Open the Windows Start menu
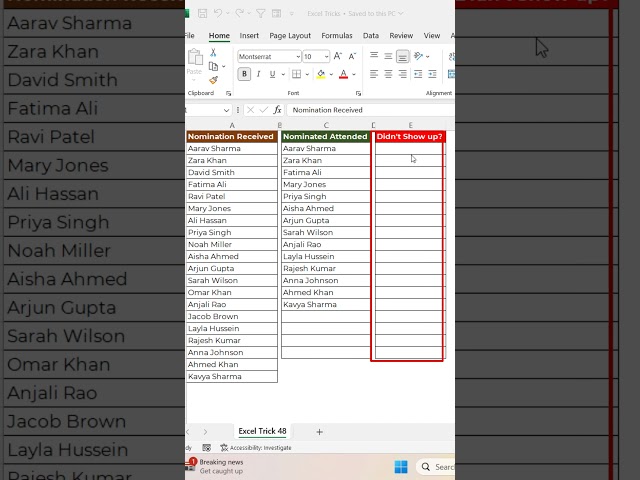Screen dimensions: 640x480 (401, 467)
